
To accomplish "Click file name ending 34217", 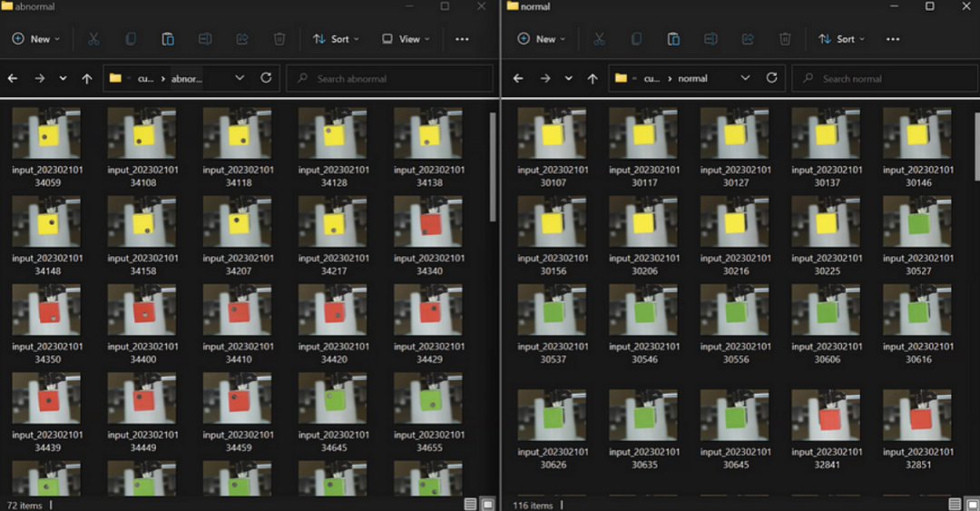I will [334, 264].
